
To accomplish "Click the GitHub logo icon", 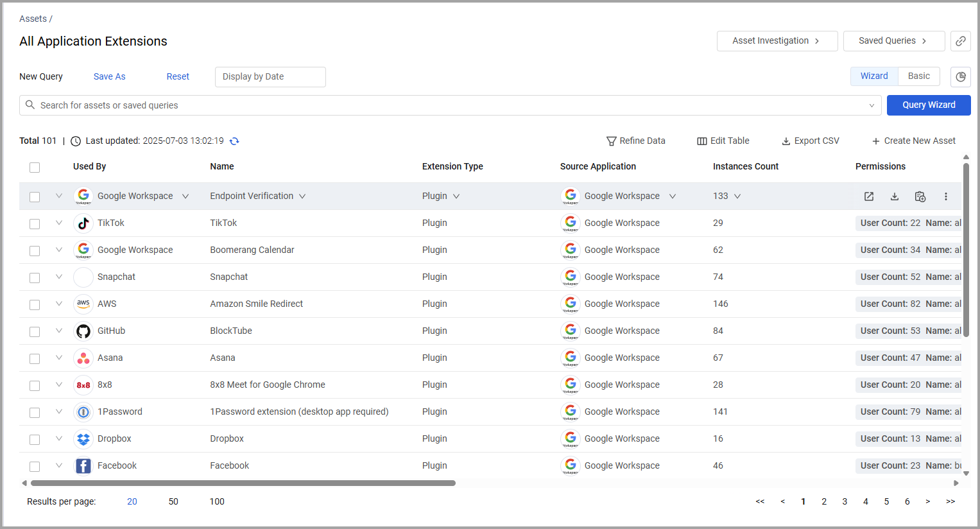I will [83, 331].
